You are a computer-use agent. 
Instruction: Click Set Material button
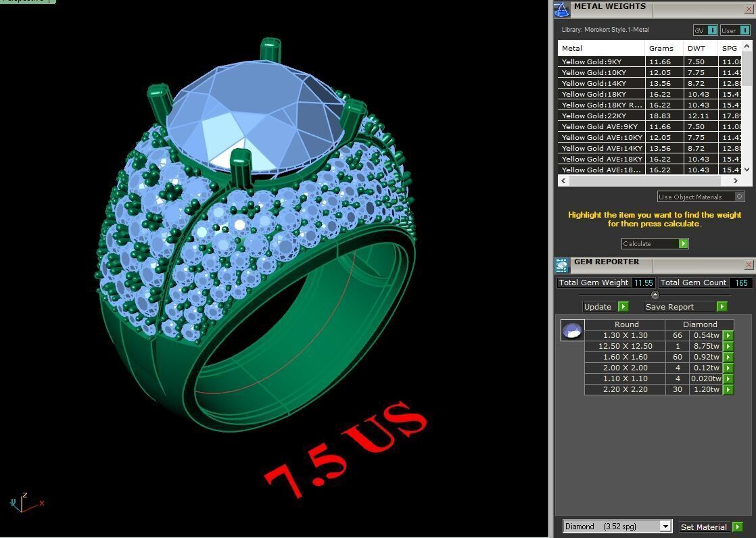pos(711,527)
